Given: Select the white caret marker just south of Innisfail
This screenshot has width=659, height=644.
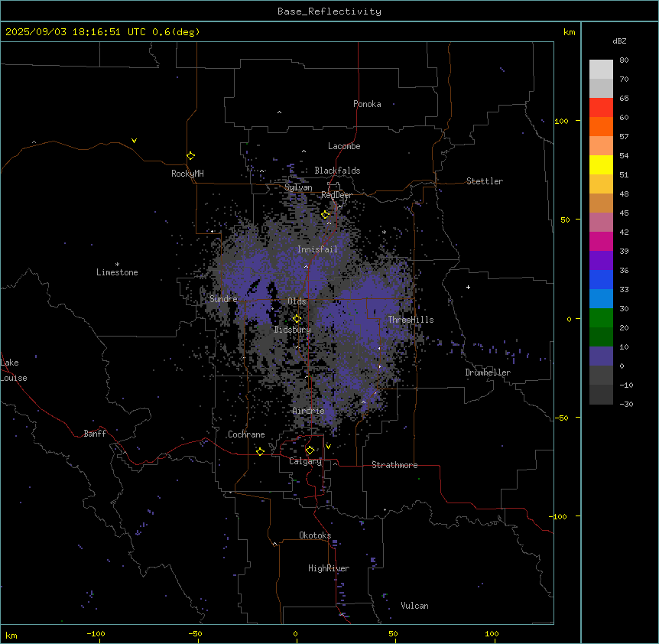Looking at the screenshot, I should 306,266.
